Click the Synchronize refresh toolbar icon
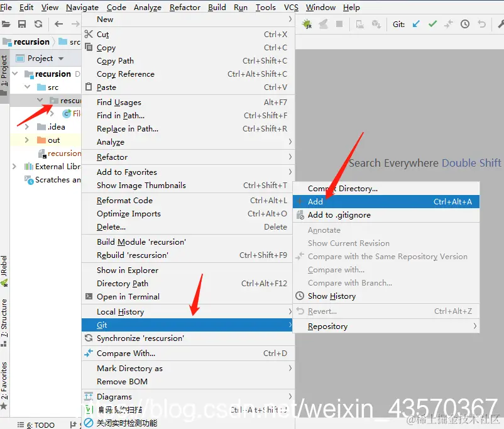 [38, 24]
